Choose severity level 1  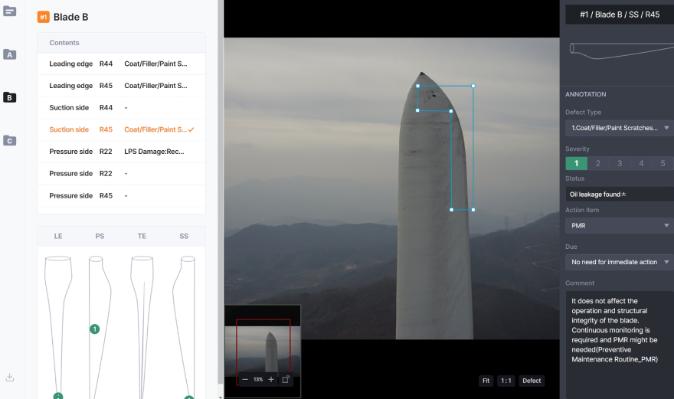coord(576,163)
